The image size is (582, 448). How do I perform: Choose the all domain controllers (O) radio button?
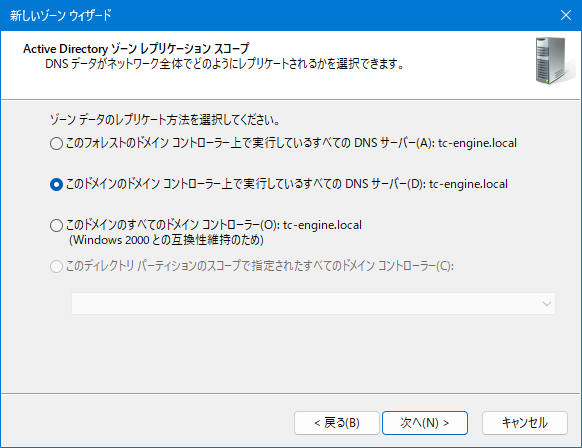[x=56, y=225]
